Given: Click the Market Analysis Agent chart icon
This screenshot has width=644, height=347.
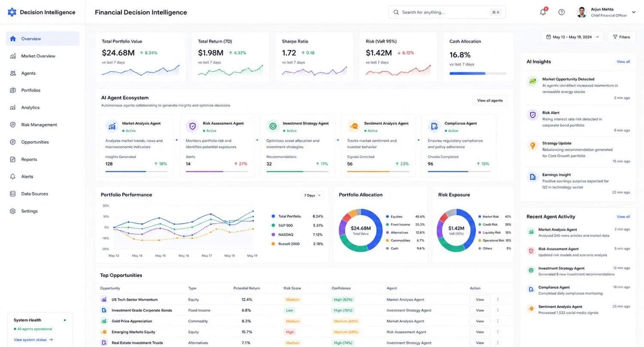Looking at the screenshot, I should [x=112, y=126].
